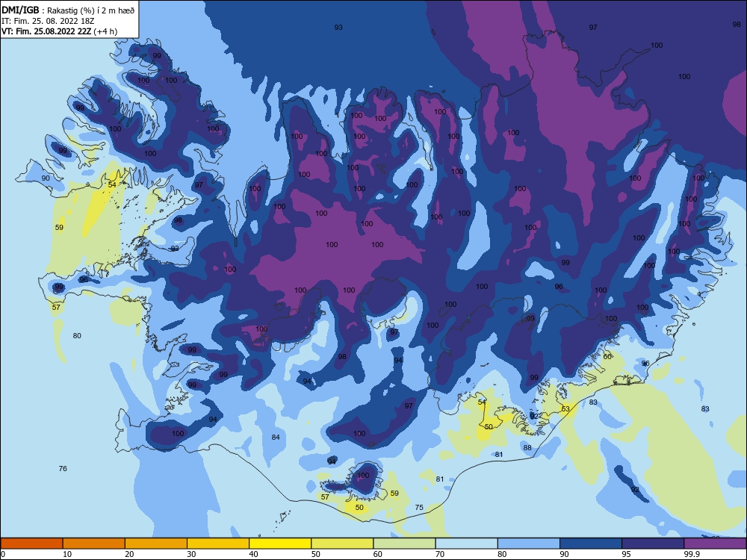Select the 20–30 legend color band
747x560 pixels.
[x=156, y=544]
